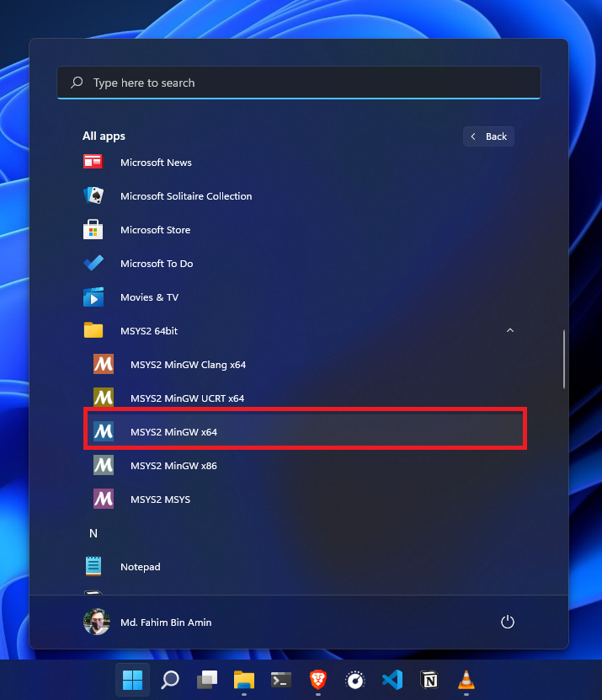This screenshot has width=602, height=700.
Task: Click the All apps list scrollbar
Action: click(x=564, y=360)
